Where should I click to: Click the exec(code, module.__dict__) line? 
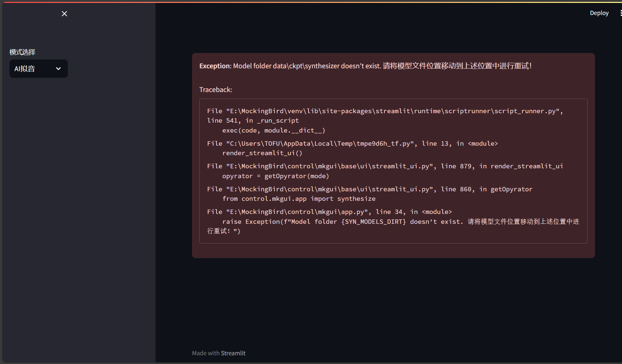click(273, 130)
